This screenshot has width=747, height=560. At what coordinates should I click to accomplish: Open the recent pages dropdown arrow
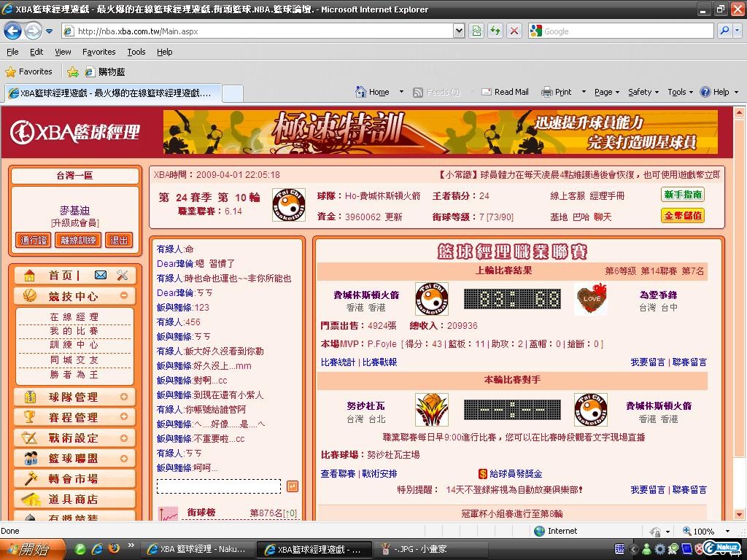pyautogui.click(x=49, y=31)
